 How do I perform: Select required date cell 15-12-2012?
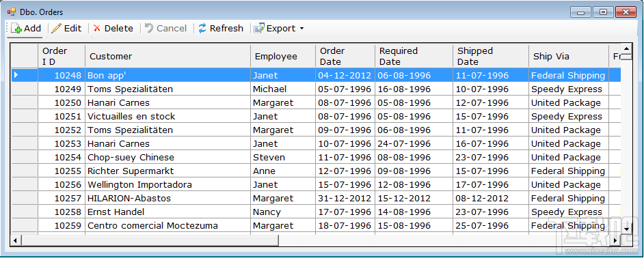pos(414,198)
